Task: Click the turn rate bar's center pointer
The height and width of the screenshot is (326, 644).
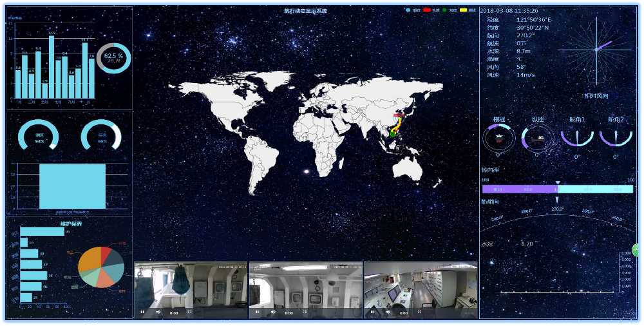Action: point(557,182)
